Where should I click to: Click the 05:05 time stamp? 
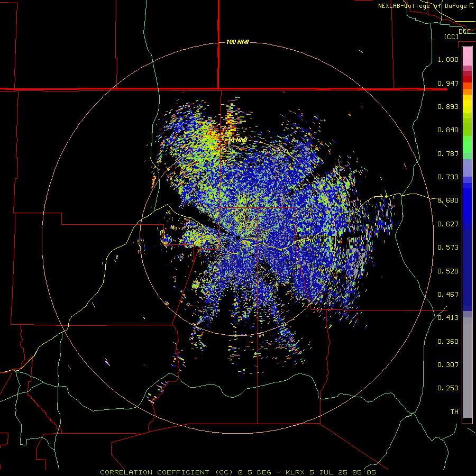click(x=364, y=472)
